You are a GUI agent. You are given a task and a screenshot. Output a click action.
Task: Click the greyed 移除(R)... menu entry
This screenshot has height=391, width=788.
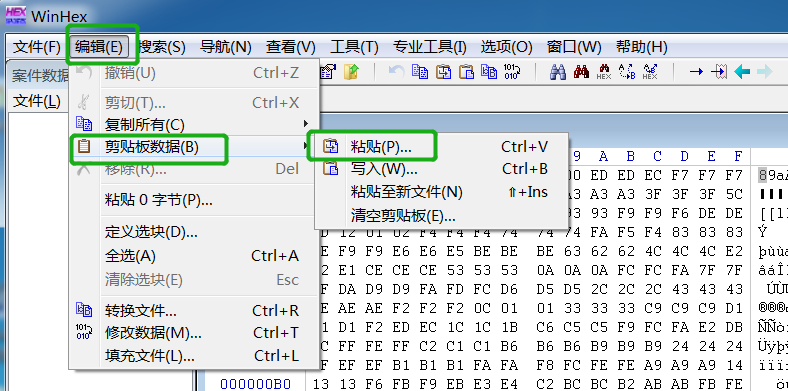point(194,169)
